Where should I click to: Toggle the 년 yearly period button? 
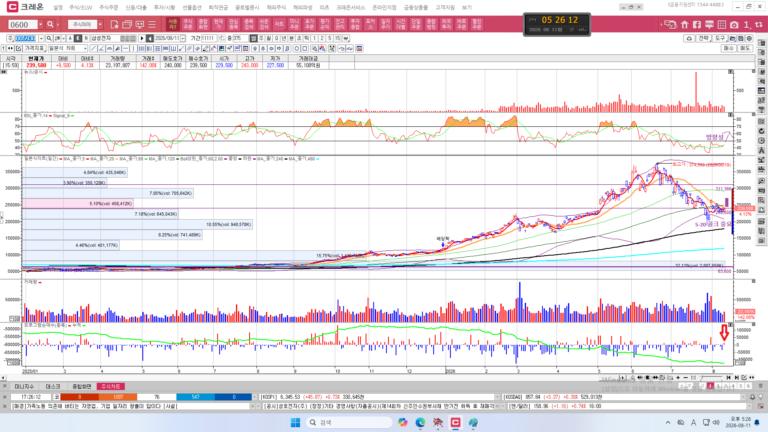(284, 38)
